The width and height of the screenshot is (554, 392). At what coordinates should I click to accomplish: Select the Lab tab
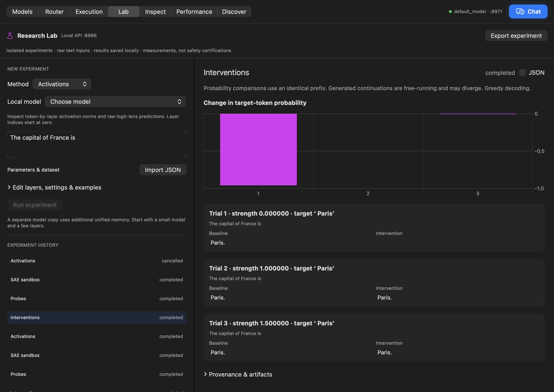pyautogui.click(x=123, y=12)
